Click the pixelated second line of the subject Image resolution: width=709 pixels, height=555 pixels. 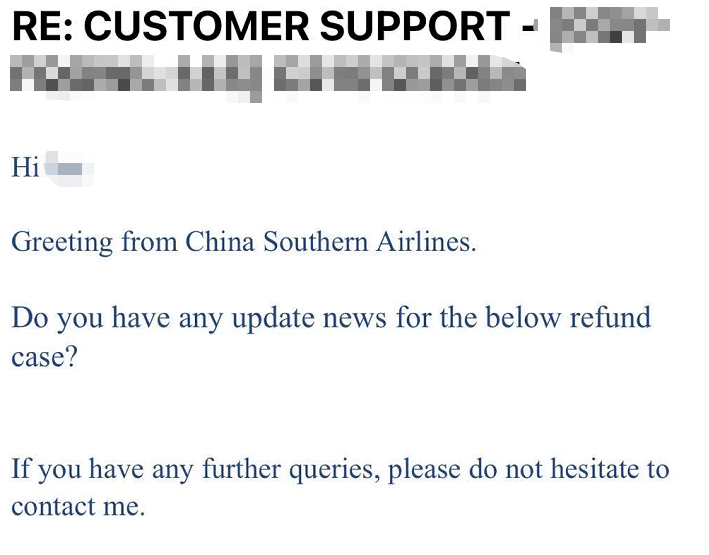click(x=268, y=78)
